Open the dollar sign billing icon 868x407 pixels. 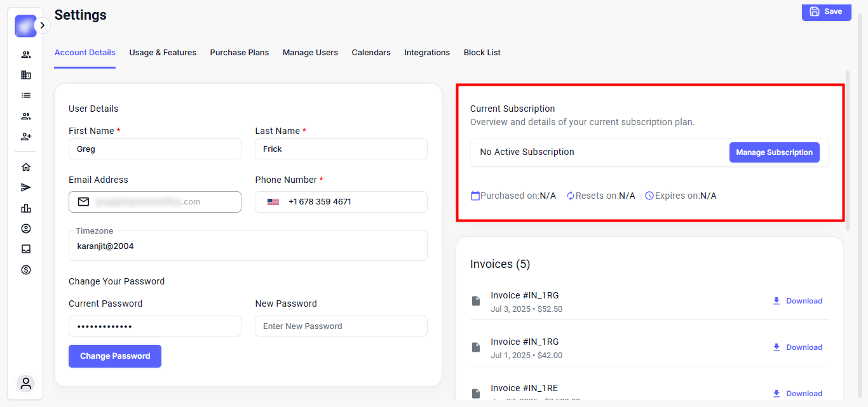(x=26, y=270)
